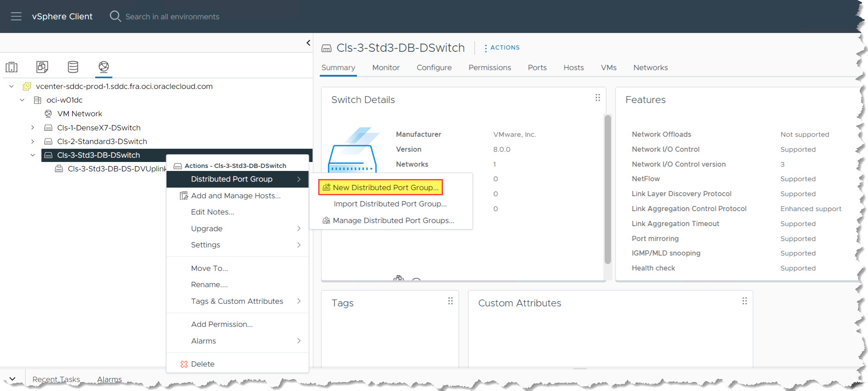
Task: Click the VM Network icon
Action: (48, 114)
